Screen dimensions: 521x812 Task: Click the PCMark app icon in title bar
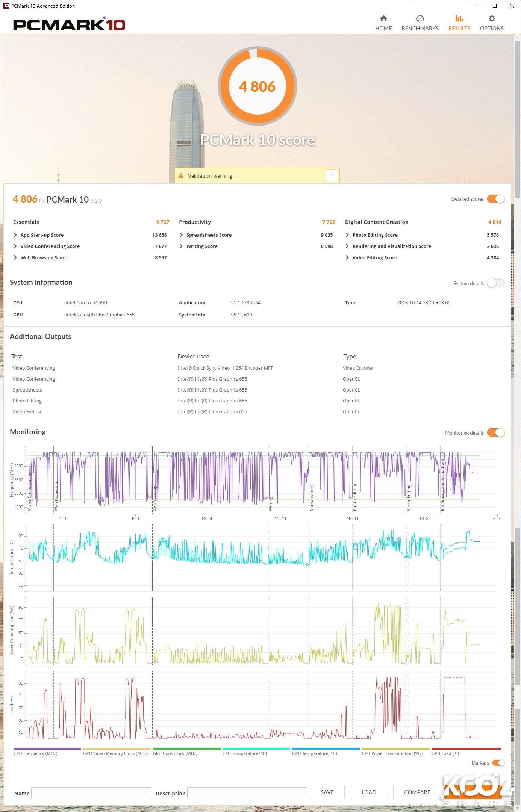[6, 6]
